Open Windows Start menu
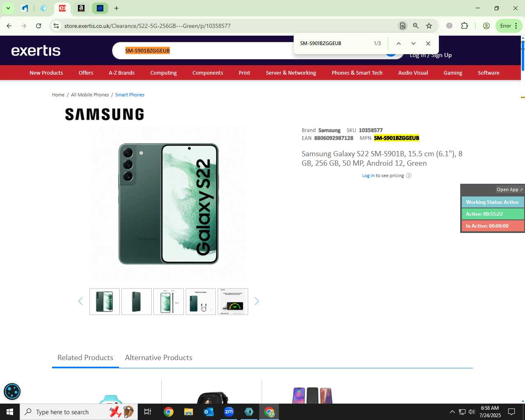This screenshot has height=420, width=525. (10, 412)
